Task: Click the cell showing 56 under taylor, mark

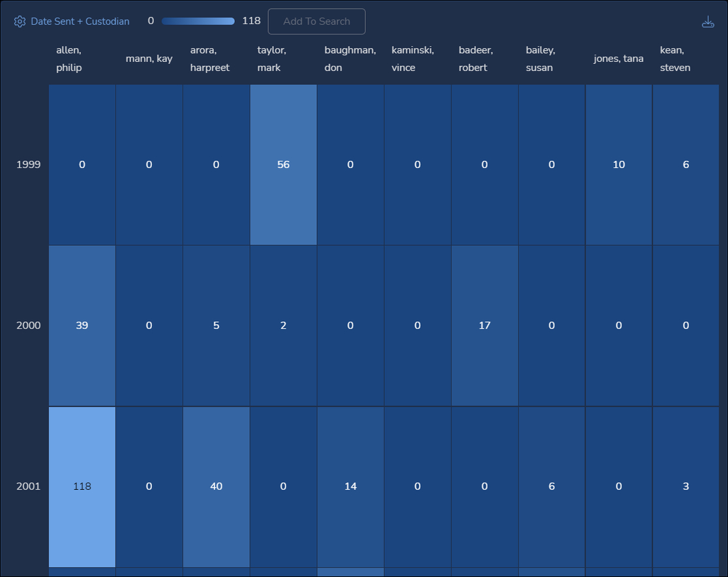Action: click(282, 164)
